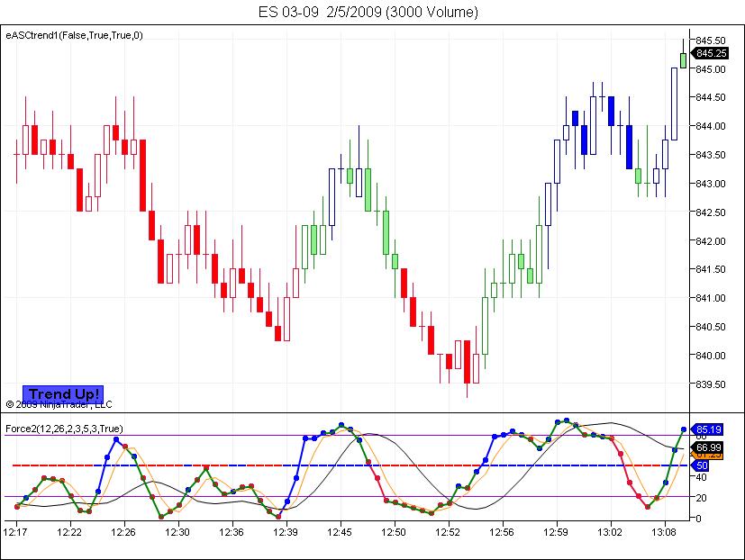
Task: Click the 842.50 price axis label
Action: click(x=710, y=212)
